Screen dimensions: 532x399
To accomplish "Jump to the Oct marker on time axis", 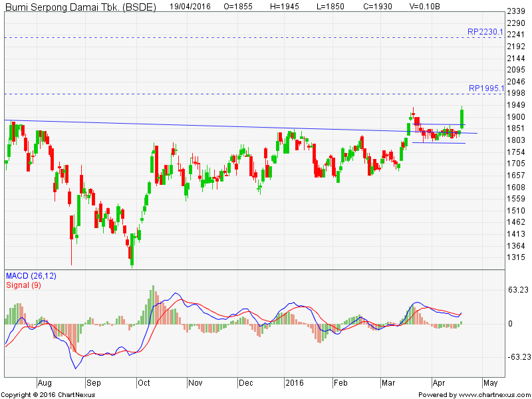I will (143, 383).
